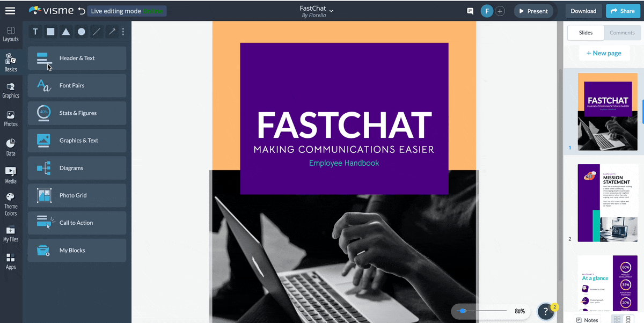
Task: Select the Text tool
Action: click(x=35, y=32)
